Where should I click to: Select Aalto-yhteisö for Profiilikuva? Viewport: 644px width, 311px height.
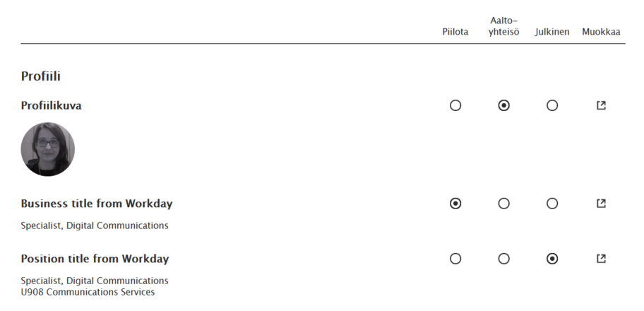[x=503, y=105]
